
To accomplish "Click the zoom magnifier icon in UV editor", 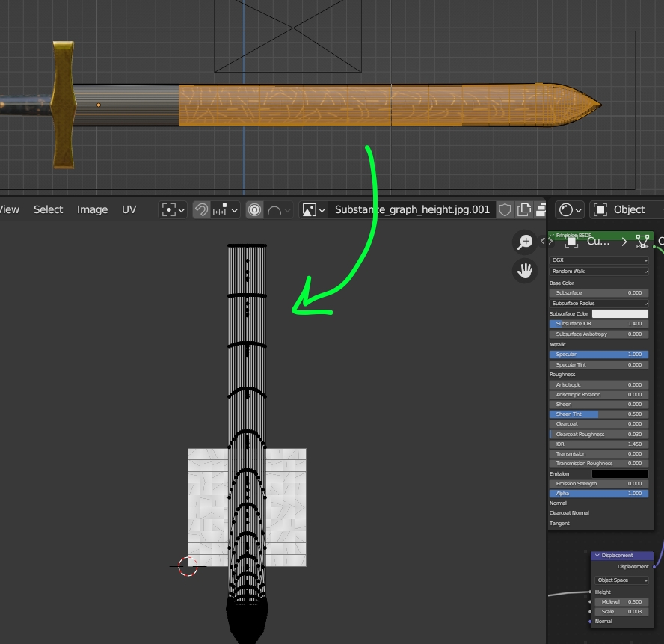I will pyautogui.click(x=525, y=241).
